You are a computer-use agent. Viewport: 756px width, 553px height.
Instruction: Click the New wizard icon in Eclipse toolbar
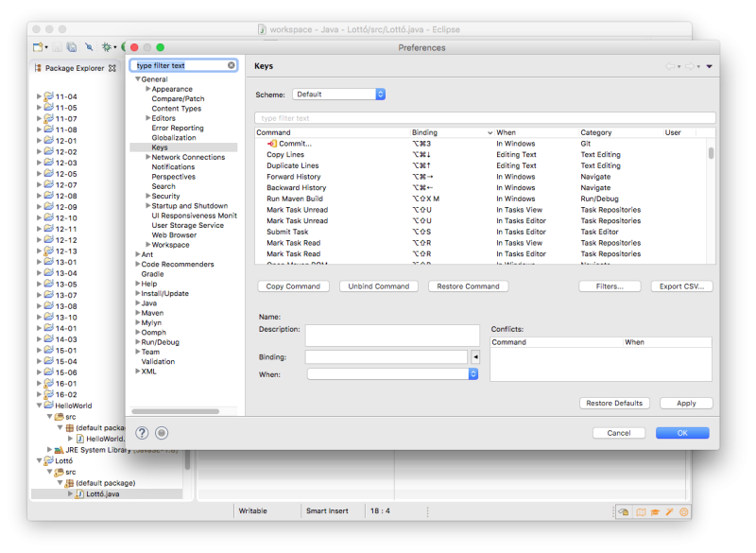(38, 47)
